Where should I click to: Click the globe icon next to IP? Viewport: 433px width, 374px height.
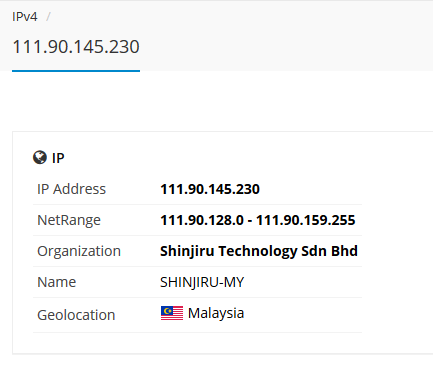(40, 157)
